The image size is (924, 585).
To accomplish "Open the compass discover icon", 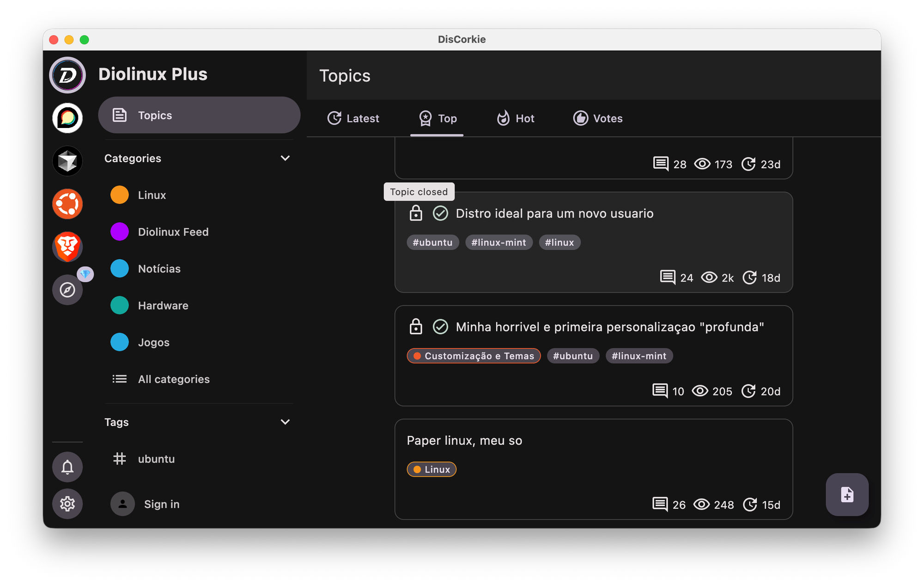I will pyautogui.click(x=67, y=290).
